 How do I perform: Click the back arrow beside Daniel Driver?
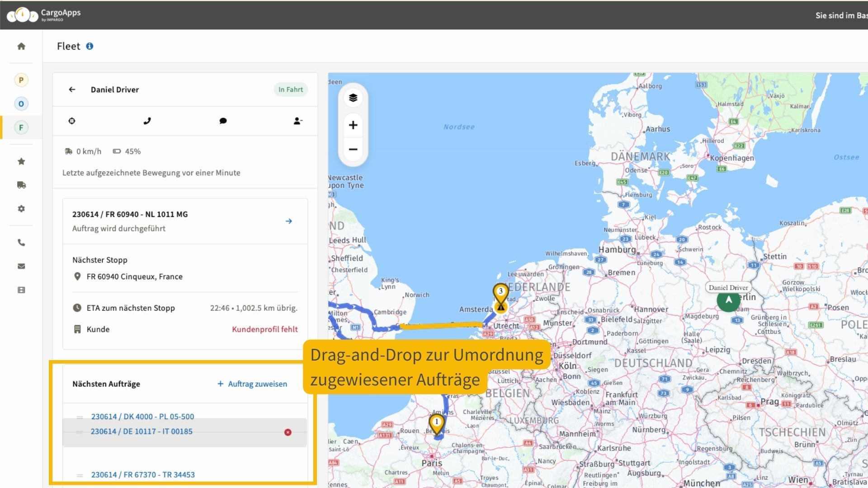72,89
